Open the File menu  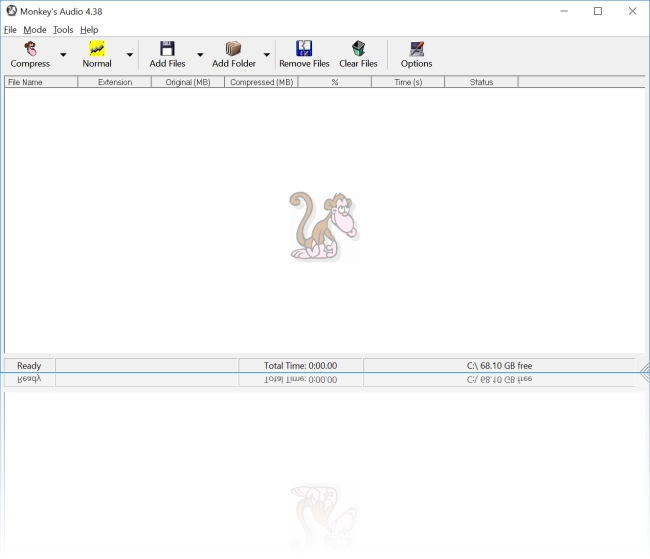coord(10,30)
